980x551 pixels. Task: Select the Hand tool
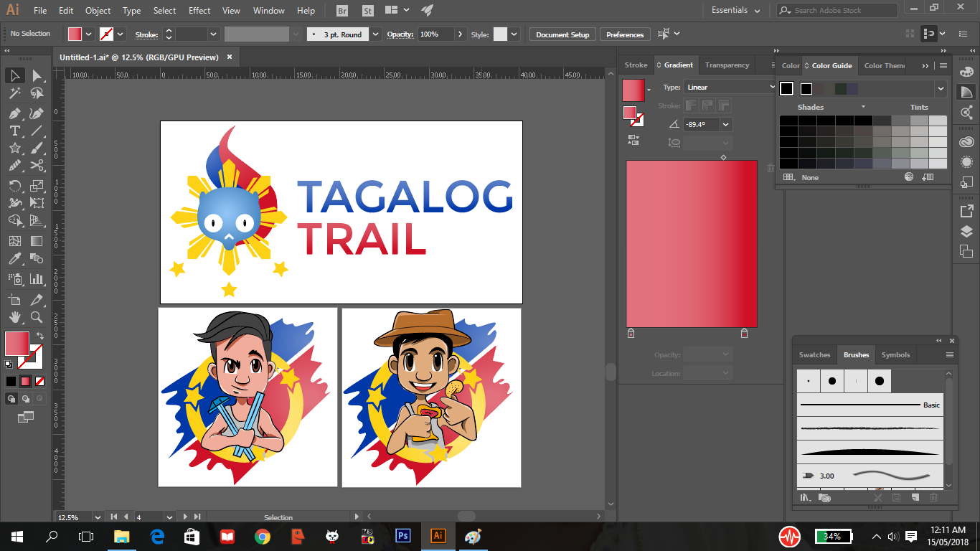tap(14, 317)
